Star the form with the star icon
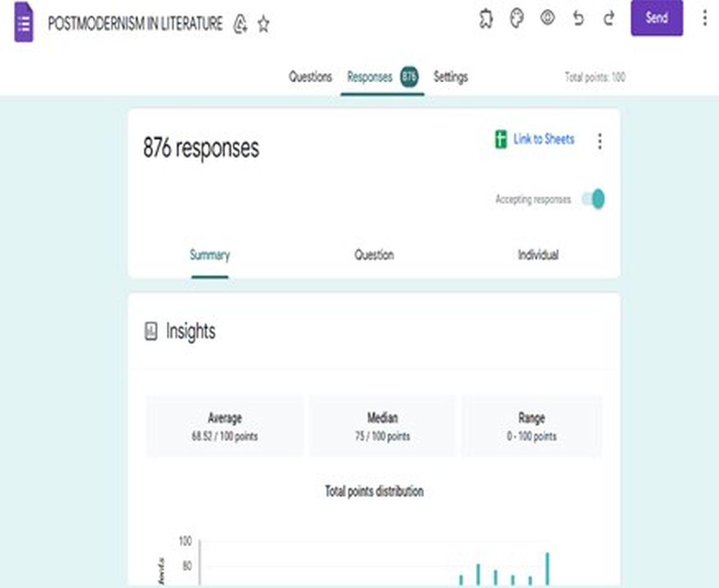The image size is (719, 588). pyautogui.click(x=264, y=24)
